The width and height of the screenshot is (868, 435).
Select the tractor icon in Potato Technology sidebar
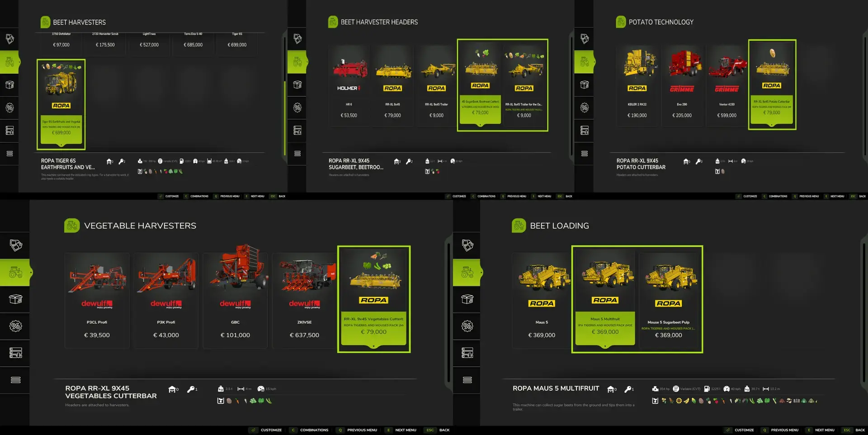click(x=584, y=62)
